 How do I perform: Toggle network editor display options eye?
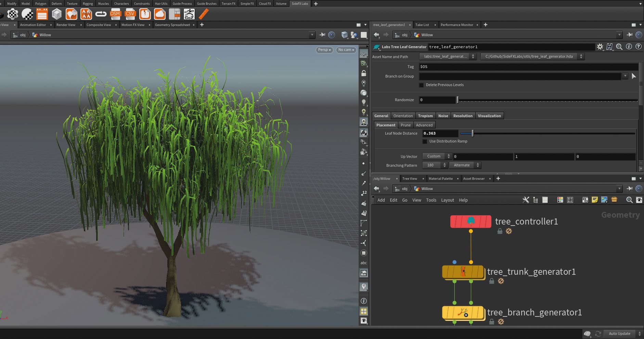(x=639, y=200)
